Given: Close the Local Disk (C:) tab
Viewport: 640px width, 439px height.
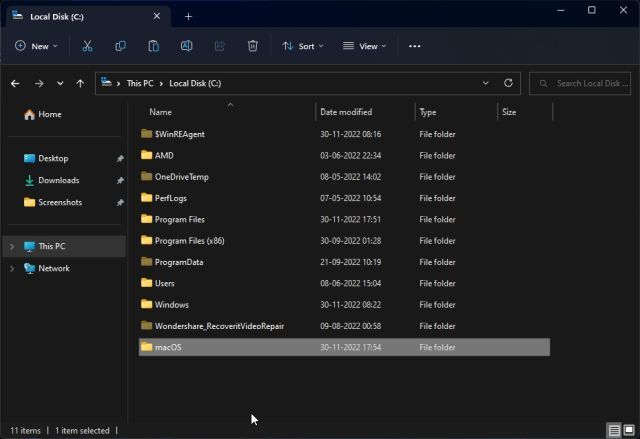Looking at the screenshot, I should click(x=157, y=16).
